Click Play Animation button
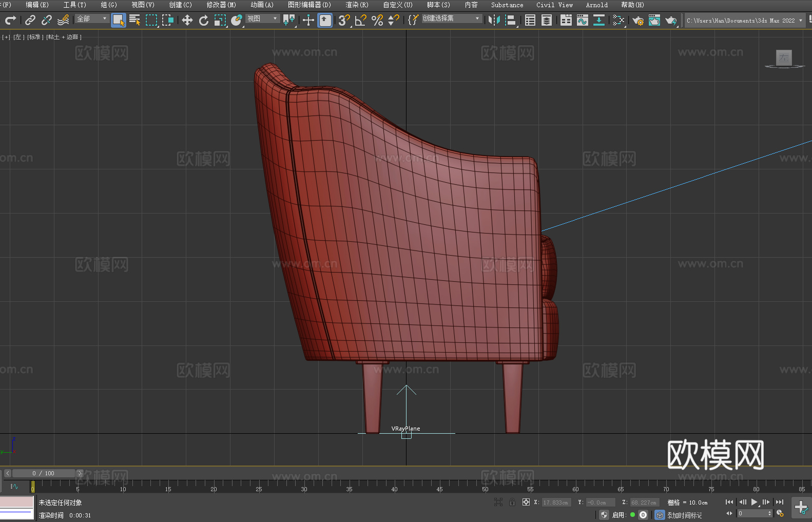Image resolution: width=812 pixels, height=522 pixels. coord(755,502)
